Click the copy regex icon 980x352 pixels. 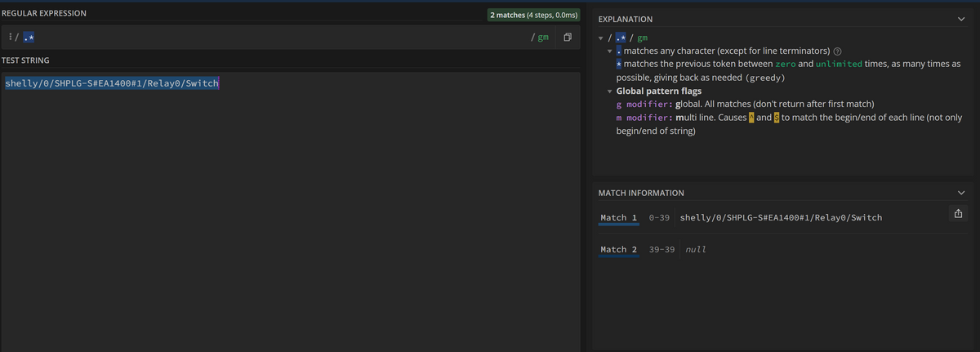567,38
